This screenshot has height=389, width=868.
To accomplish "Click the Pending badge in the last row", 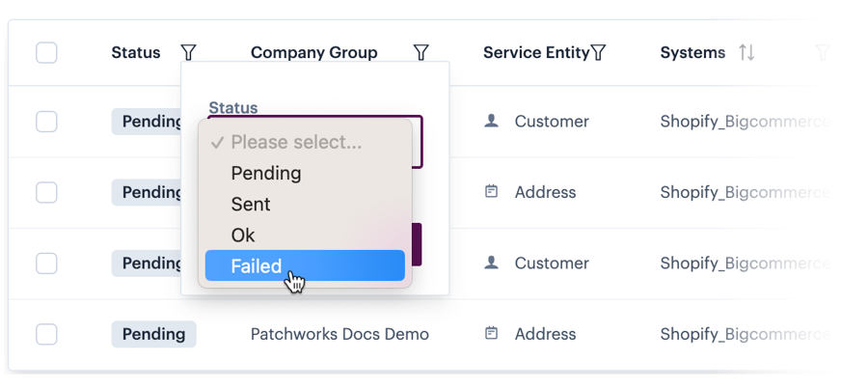I will point(153,334).
